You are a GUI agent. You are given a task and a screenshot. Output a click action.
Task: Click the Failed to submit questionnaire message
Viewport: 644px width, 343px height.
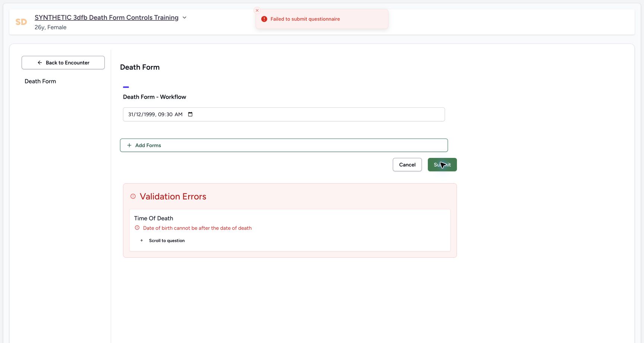click(x=305, y=19)
